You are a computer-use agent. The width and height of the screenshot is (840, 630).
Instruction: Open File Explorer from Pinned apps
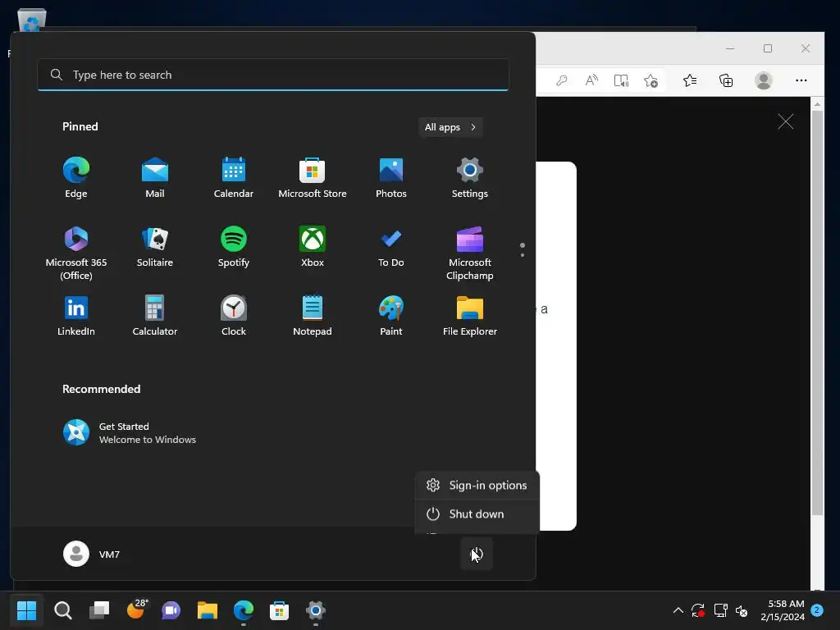[x=470, y=316]
